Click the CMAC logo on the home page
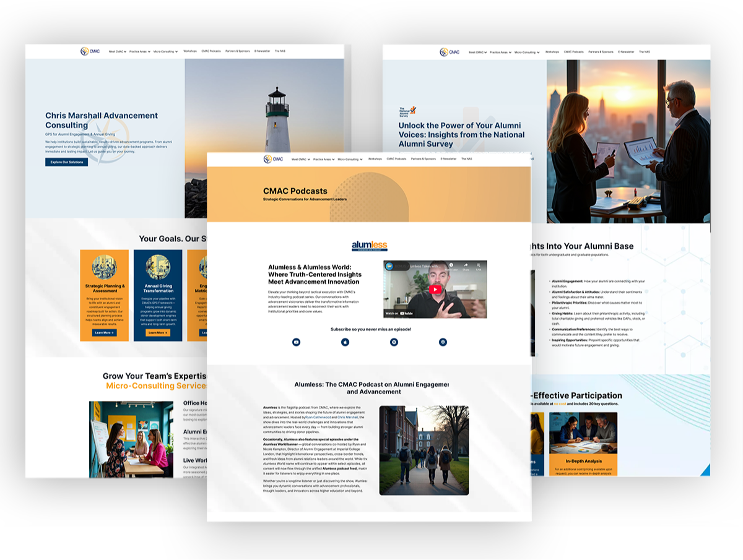The image size is (743, 560). [89, 51]
